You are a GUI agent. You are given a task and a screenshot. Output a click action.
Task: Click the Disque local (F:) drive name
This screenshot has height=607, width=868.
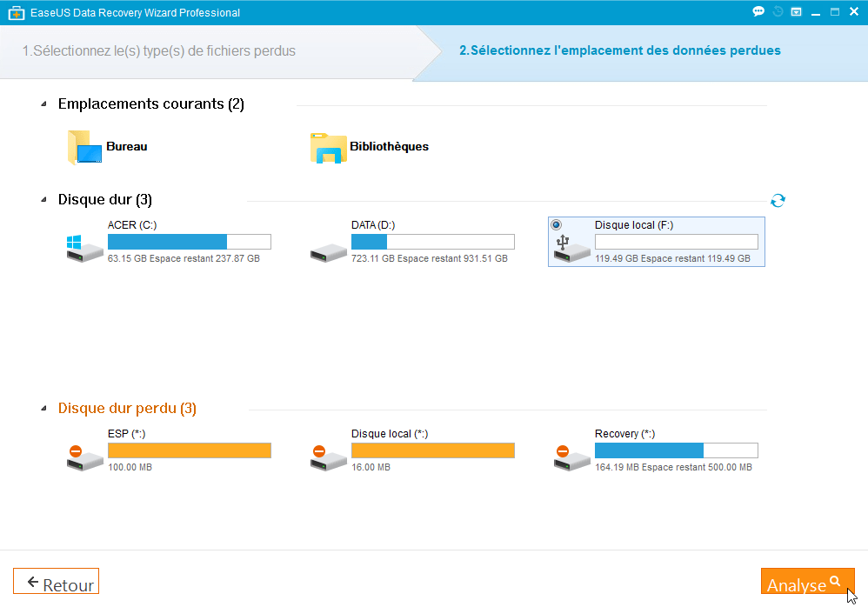(634, 225)
